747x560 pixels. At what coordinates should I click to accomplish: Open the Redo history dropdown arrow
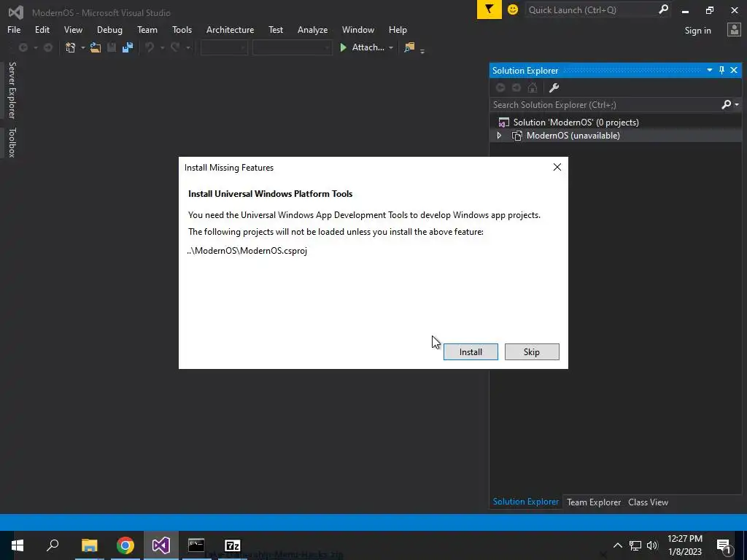187,47
